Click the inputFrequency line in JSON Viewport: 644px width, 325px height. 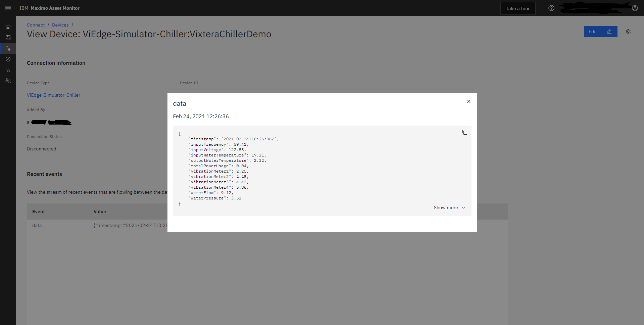click(x=218, y=144)
